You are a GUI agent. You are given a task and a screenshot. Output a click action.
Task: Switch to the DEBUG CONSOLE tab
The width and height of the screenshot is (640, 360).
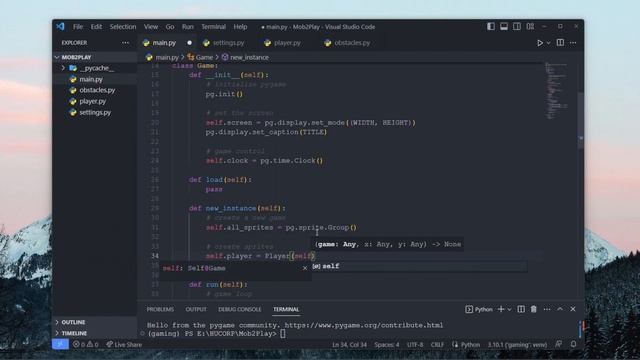[x=240, y=309]
